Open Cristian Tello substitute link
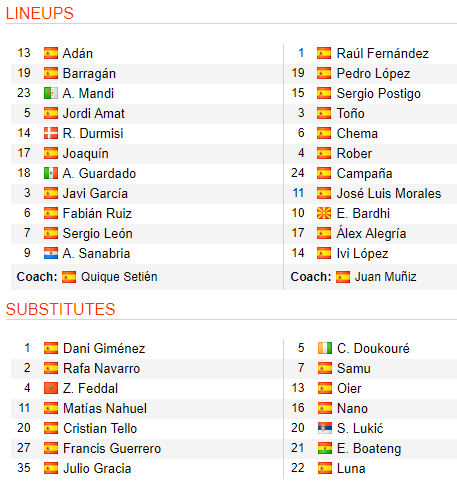 tap(100, 428)
